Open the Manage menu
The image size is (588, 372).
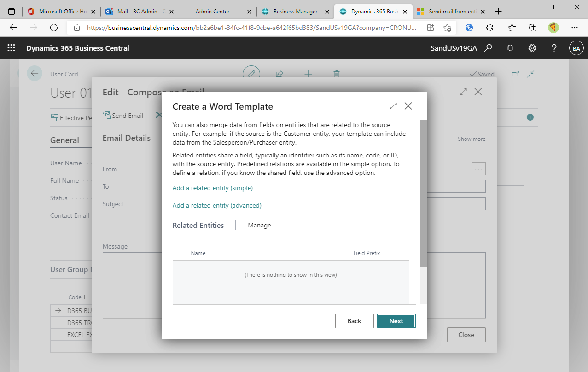pyautogui.click(x=259, y=225)
